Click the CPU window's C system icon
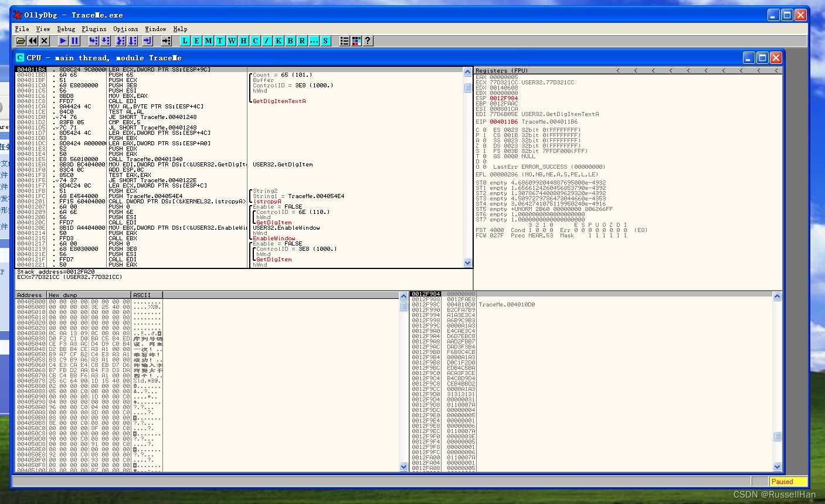825x504 pixels. click(20, 57)
